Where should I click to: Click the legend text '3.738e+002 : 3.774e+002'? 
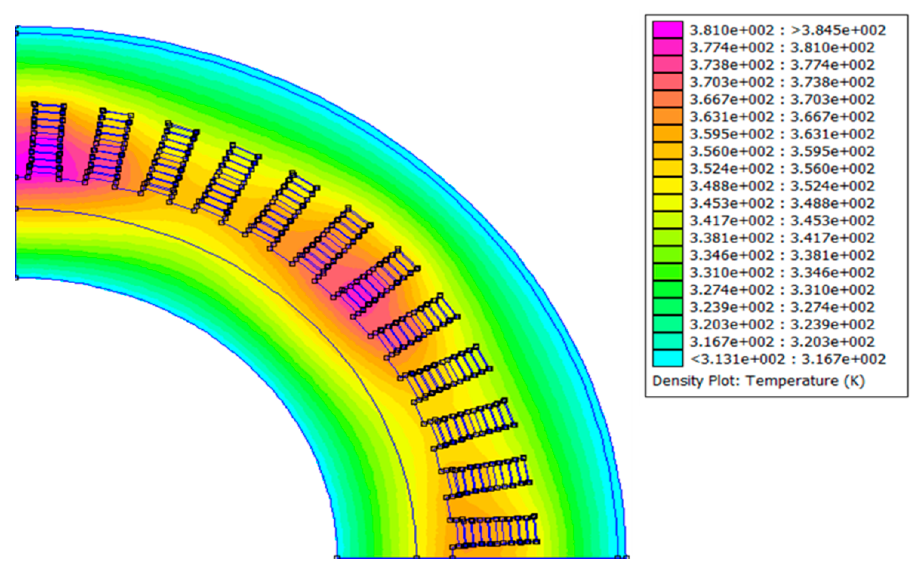[782, 65]
